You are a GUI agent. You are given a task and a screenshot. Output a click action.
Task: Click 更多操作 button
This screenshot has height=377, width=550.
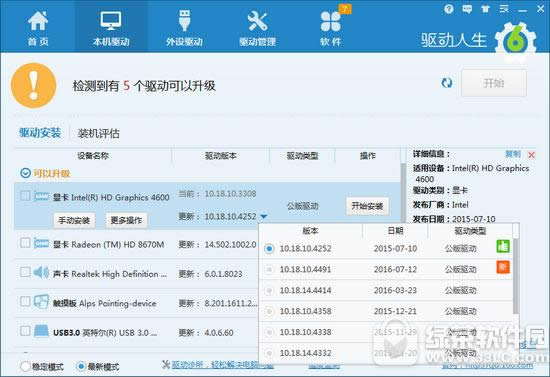pos(126,220)
